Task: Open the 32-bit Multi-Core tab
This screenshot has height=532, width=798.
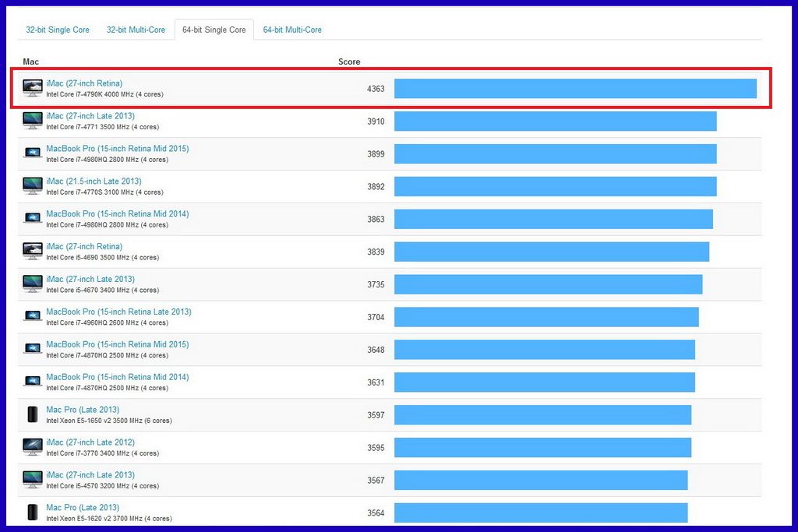Action: click(x=136, y=30)
